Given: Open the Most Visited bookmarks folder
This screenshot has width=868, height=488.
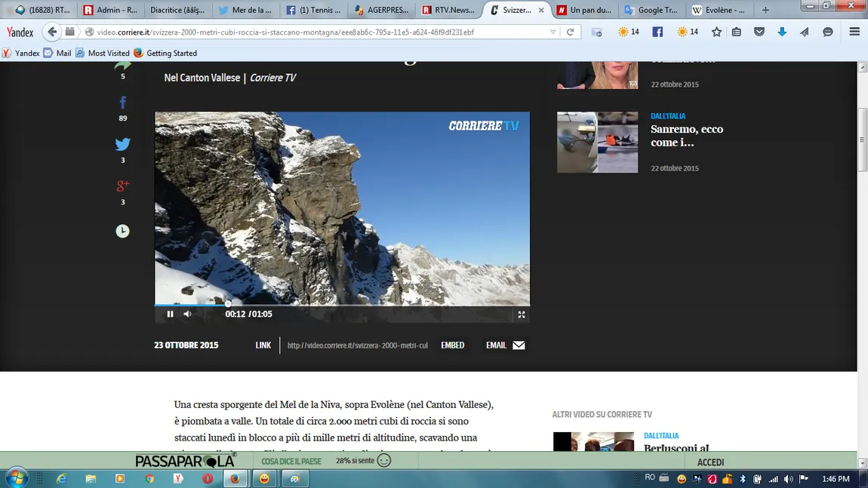Looking at the screenshot, I should tap(103, 53).
